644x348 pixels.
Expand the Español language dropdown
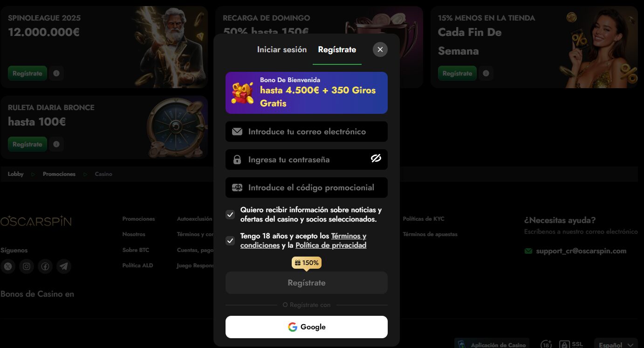[x=616, y=345]
